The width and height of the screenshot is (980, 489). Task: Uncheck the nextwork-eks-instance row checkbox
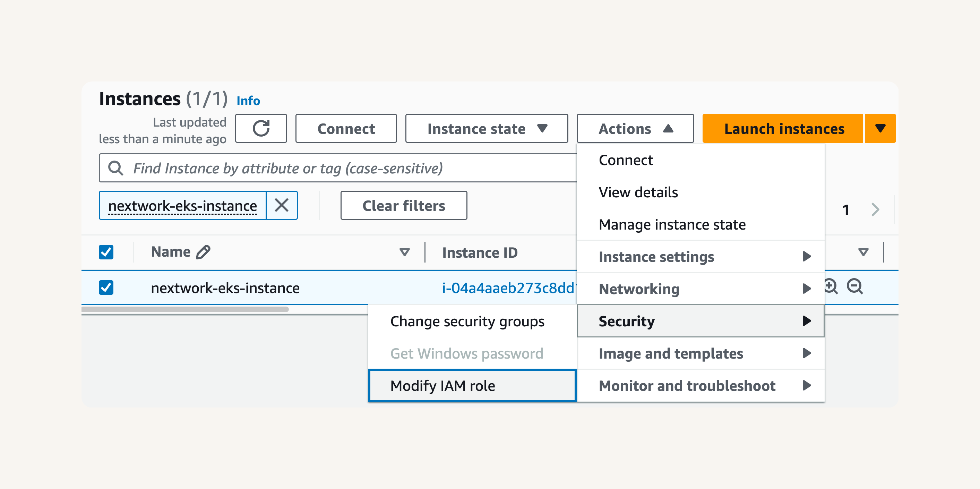[x=106, y=288]
